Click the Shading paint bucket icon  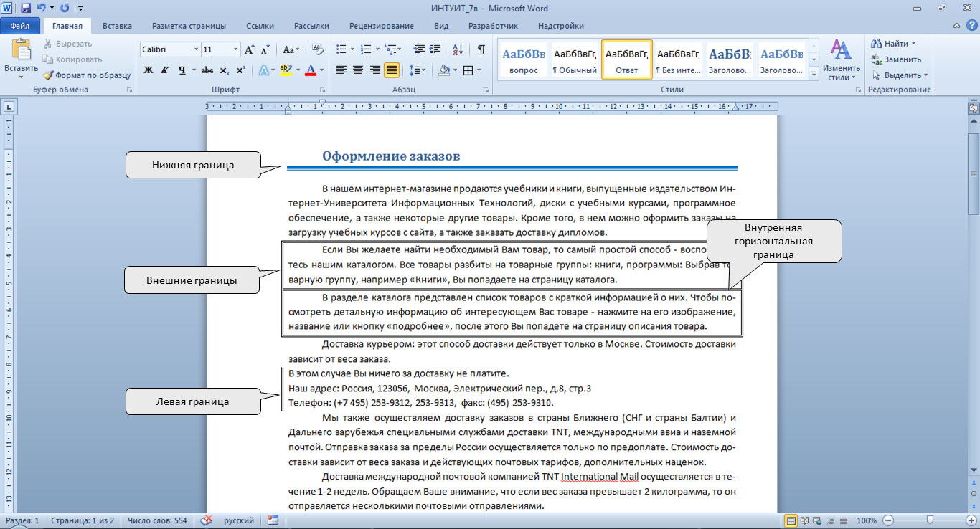443,70
